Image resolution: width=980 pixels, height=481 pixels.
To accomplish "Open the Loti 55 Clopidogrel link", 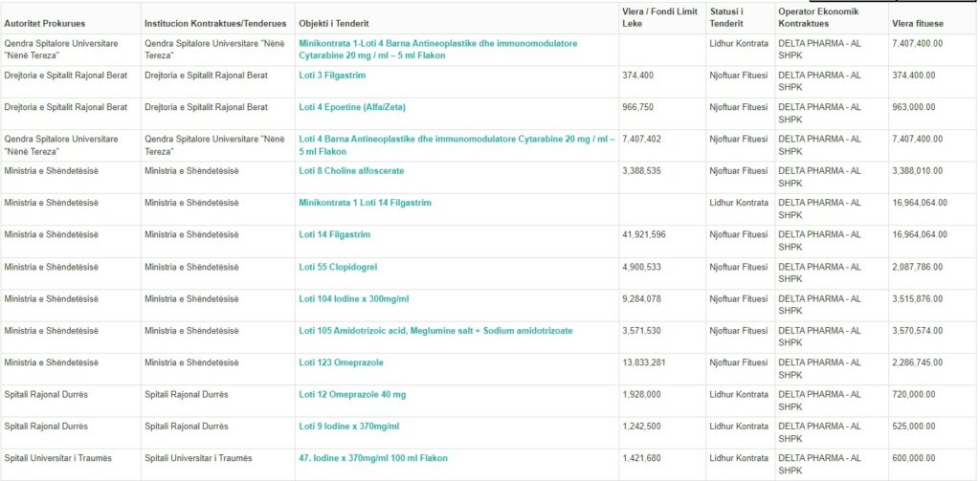I will pos(340,267).
